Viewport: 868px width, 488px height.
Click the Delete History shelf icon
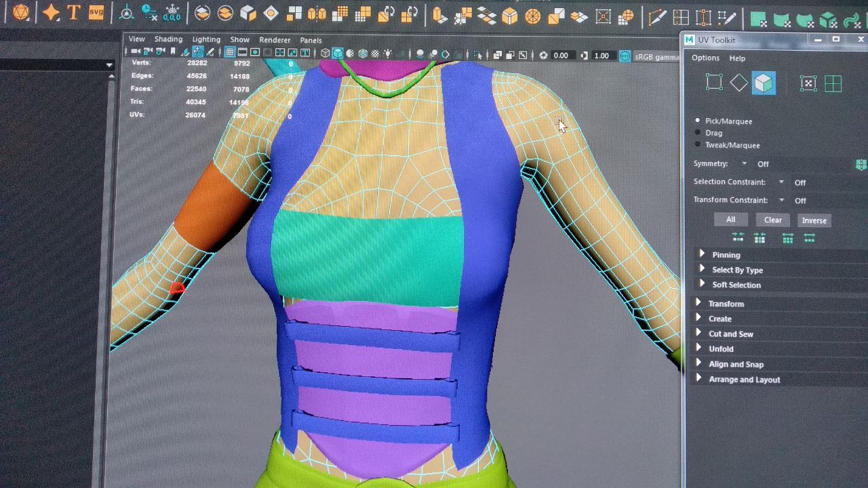[150, 13]
